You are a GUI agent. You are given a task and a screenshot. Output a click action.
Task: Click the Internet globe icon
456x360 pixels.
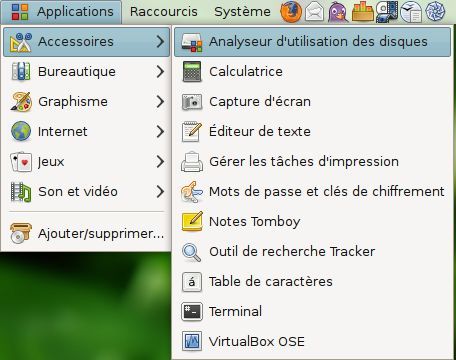pyautogui.click(x=21, y=131)
